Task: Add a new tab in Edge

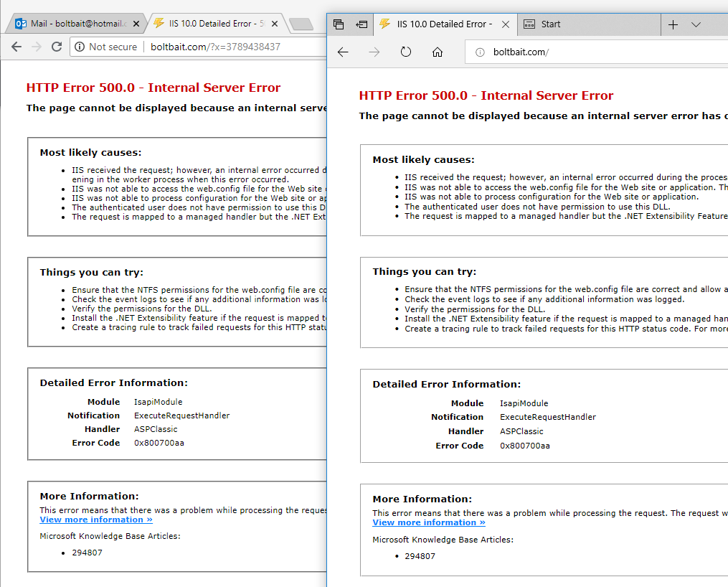Action: [673, 24]
